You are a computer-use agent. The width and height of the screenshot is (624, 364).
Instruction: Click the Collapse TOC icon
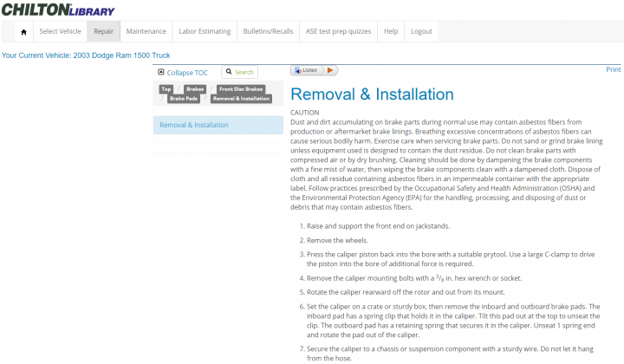point(161,73)
